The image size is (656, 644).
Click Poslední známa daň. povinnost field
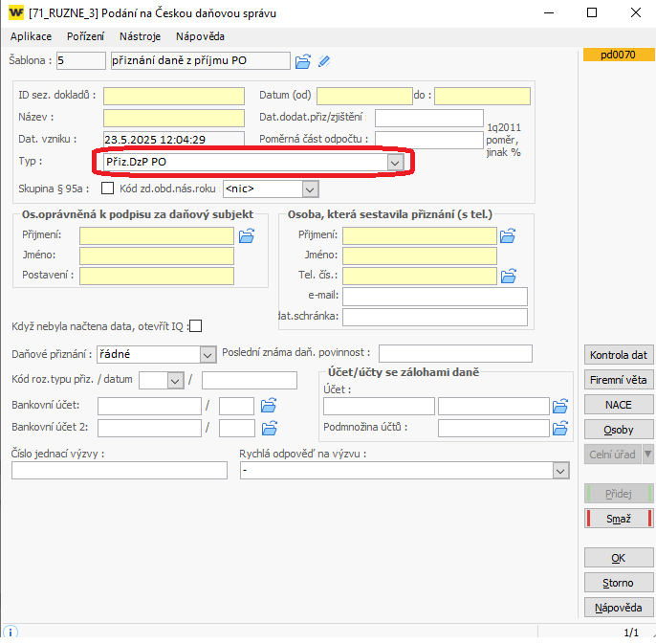pyautogui.click(x=455, y=353)
